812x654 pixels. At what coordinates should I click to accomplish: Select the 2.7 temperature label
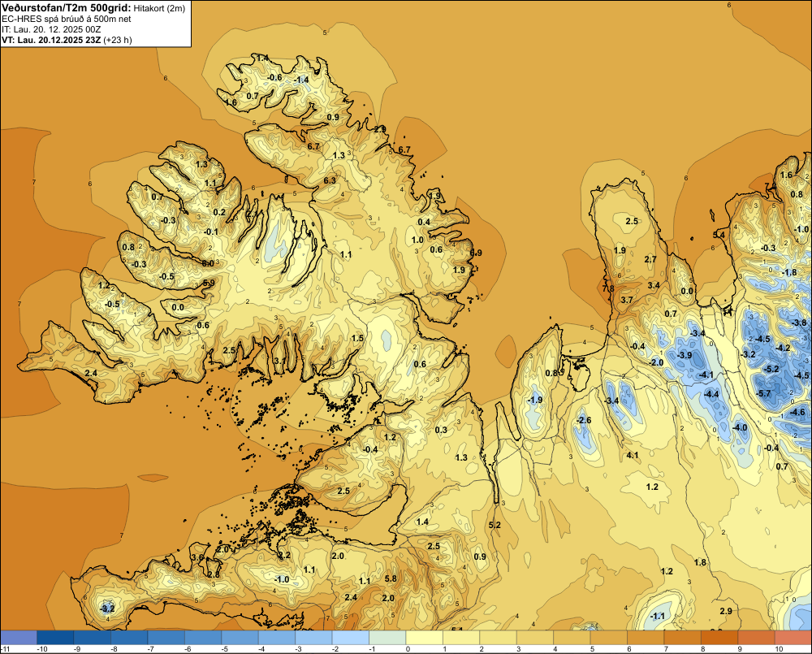click(x=650, y=260)
